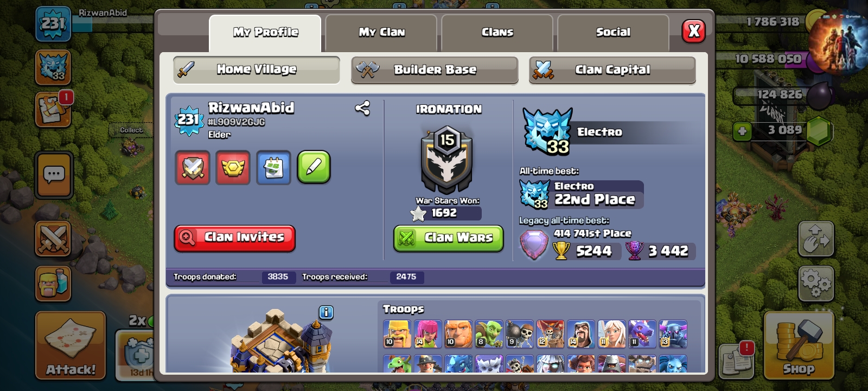Image resolution: width=868 pixels, height=391 pixels.
Task: Select the crossed swords shield badge icon
Action: tap(193, 167)
